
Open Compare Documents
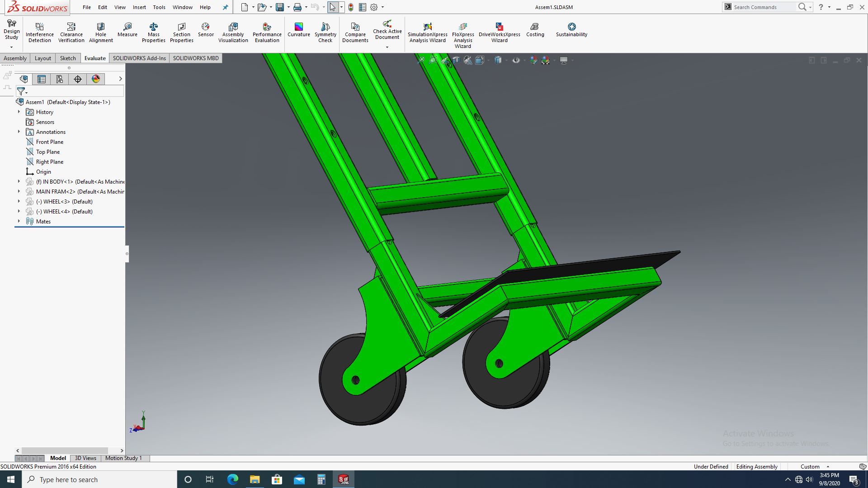[x=355, y=33]
